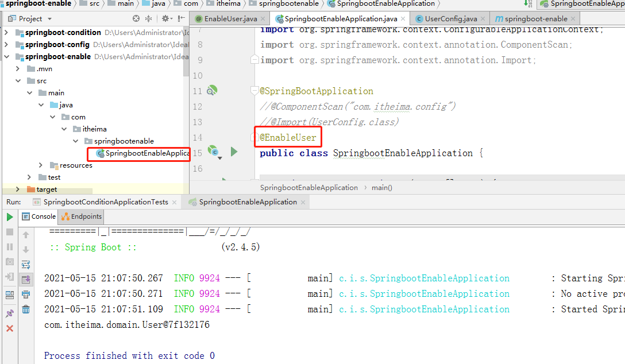Screen dimensions: 625x364
Task: Click the Pause output icon in Run panel
Action: 10,247
